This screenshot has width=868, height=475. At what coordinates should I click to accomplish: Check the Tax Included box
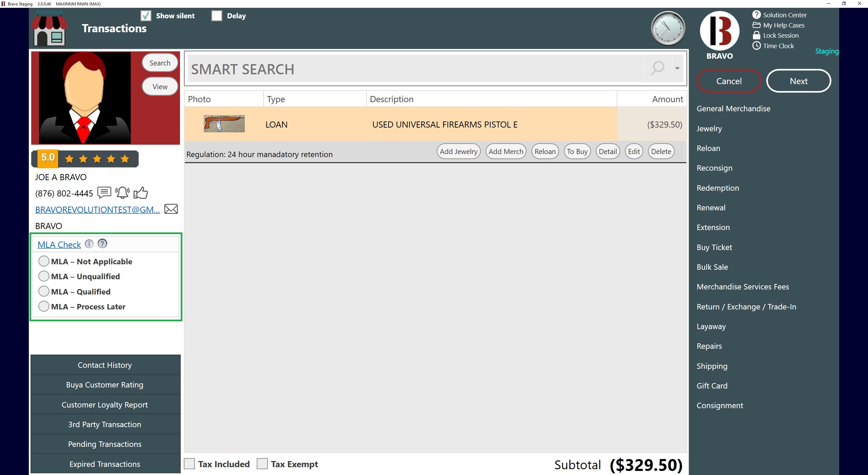(x=189, y=464)
